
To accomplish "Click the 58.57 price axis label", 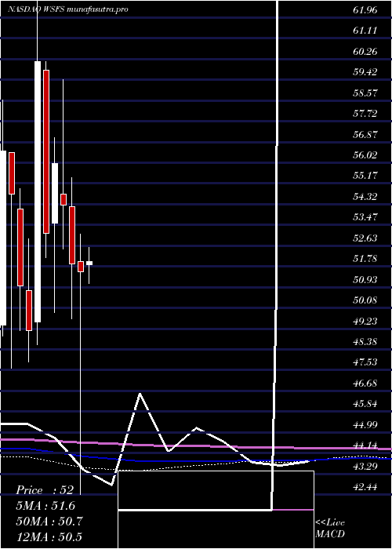I will (x=365, y=93).
